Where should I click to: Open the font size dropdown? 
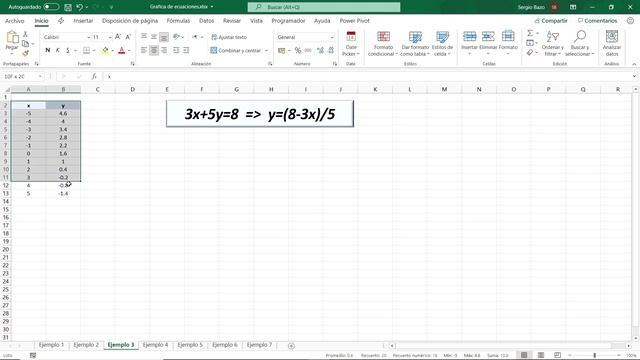pyautogui.click(x=110, y=37)
